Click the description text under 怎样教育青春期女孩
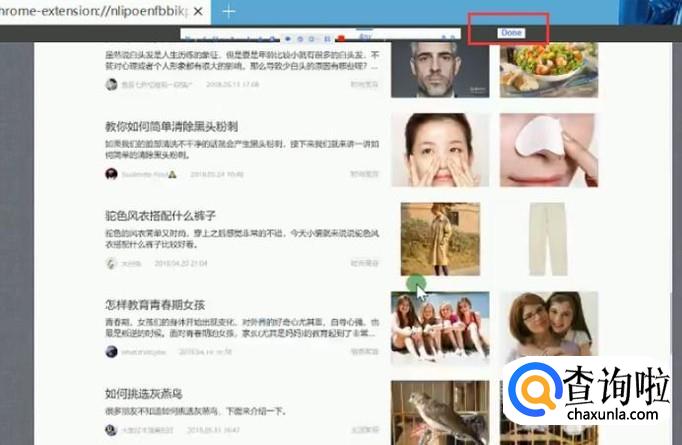682x445 pixels. click(242, 328)
